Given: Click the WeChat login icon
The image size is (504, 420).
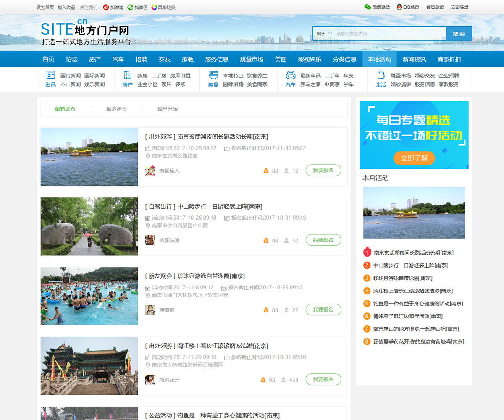Looking at the screenshot, I should tap(367, 7).
